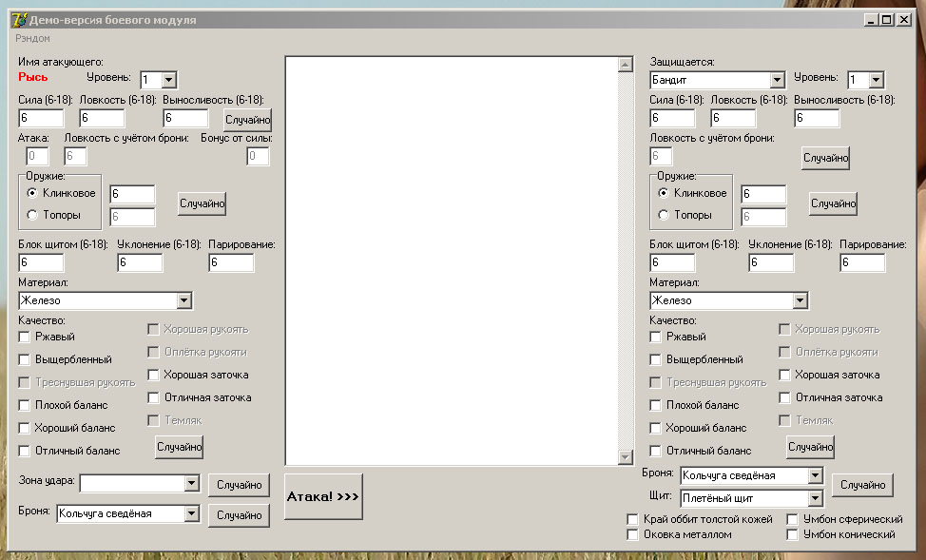Select defender's Клинковое weapon radio button

coord(664,193)
